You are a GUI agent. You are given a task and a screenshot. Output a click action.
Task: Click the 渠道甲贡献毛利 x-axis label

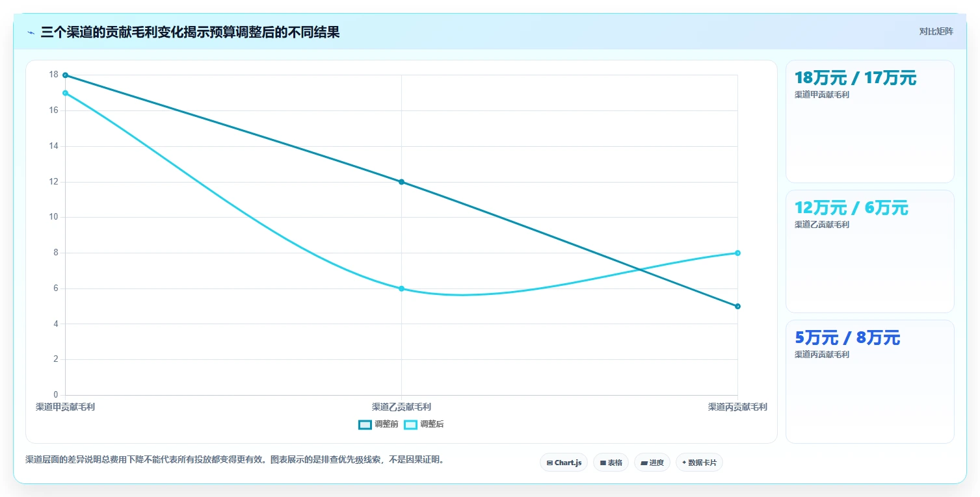(65, 407)
